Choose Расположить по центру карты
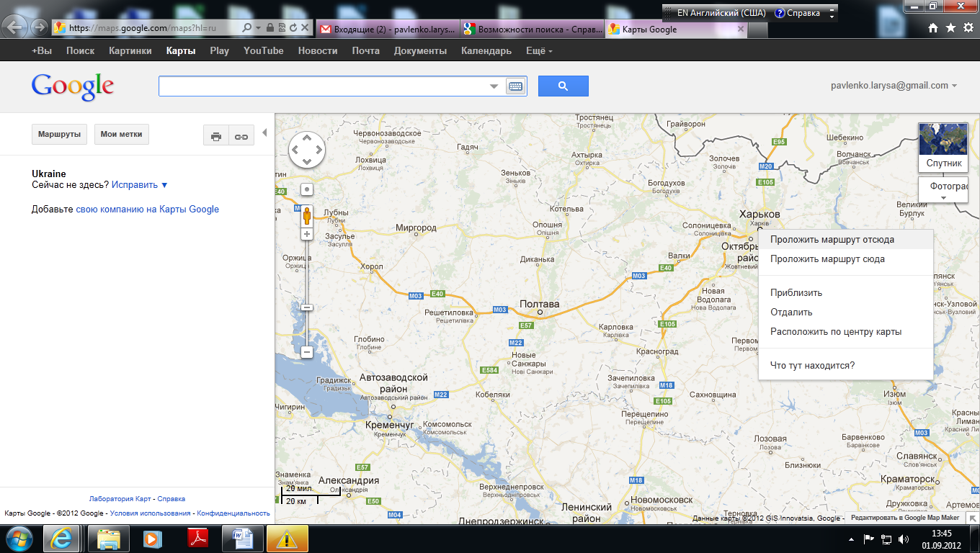Image resolution: width=980 pixels, height=553 pixels. 846,332
